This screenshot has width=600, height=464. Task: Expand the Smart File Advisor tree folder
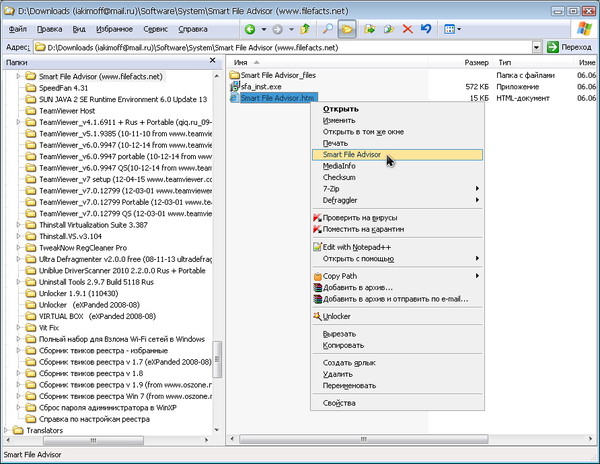point(18,77)
